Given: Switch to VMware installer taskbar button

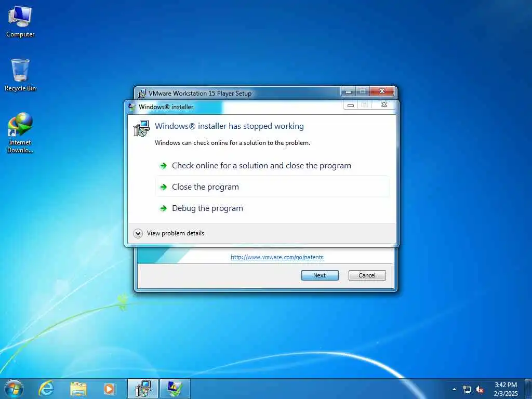Looking at the screenshot, I should pos(143,389).
